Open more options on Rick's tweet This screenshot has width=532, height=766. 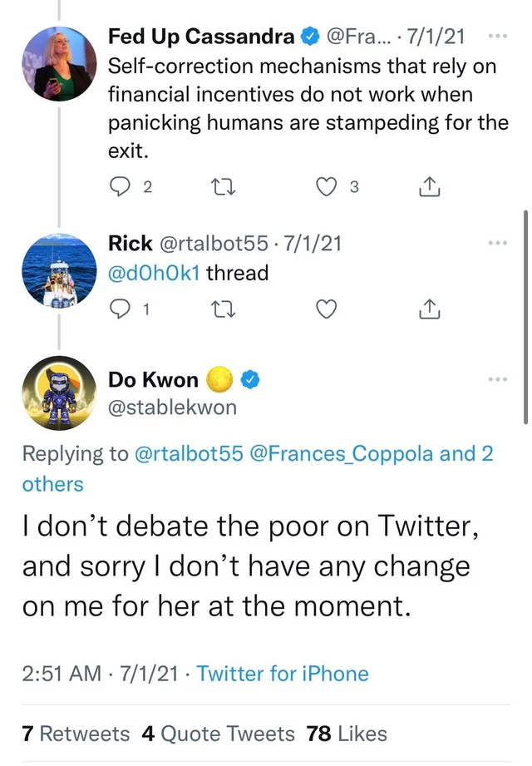(498, 243)
